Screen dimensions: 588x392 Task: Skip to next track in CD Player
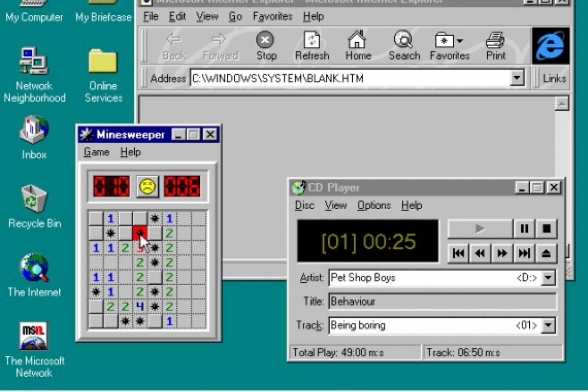[524, 253]
